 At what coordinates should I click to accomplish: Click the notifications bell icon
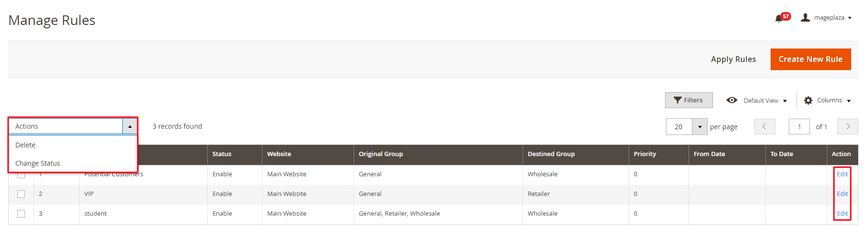pyautogui.click(x=778, y=19)
